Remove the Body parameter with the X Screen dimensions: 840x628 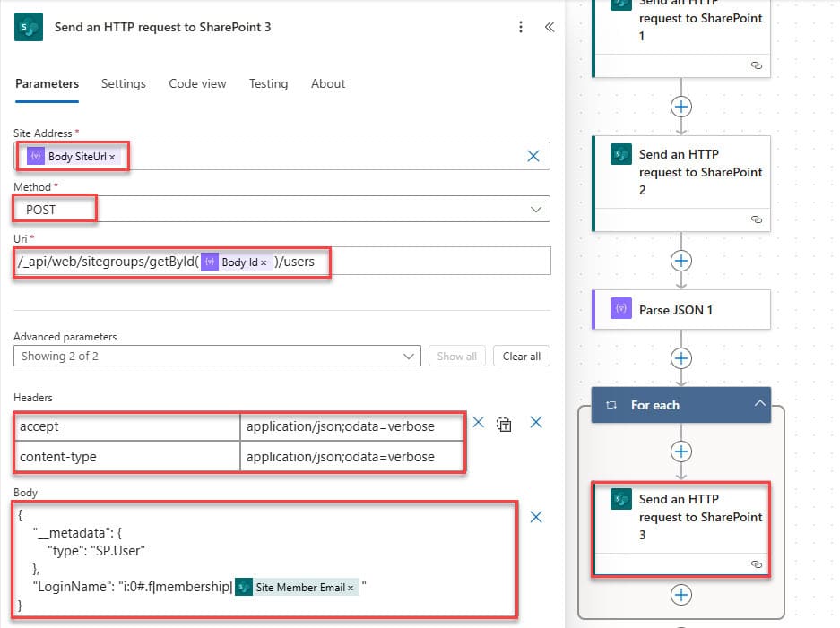tap(536, 517)
